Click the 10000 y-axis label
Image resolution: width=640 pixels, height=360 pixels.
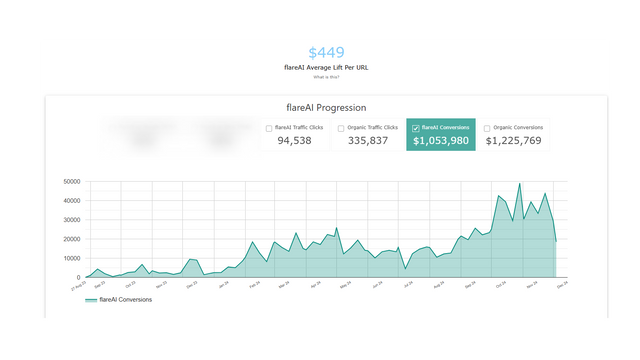click(72, 258)
